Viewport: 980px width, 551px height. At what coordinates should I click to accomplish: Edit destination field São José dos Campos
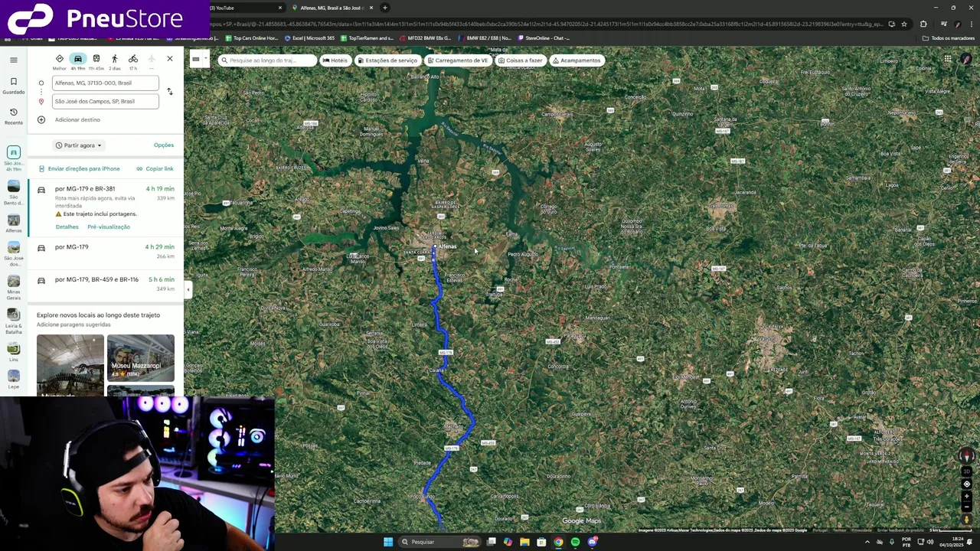tap(105, 101)
